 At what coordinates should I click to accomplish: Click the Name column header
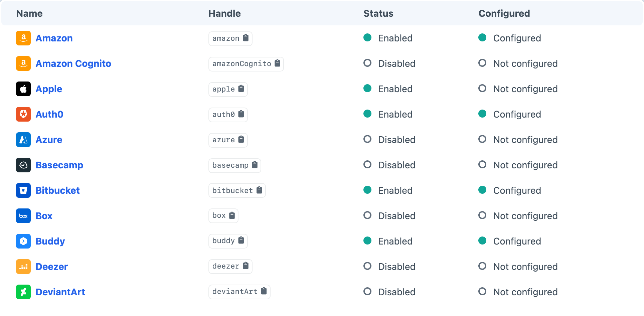[29, 13]
